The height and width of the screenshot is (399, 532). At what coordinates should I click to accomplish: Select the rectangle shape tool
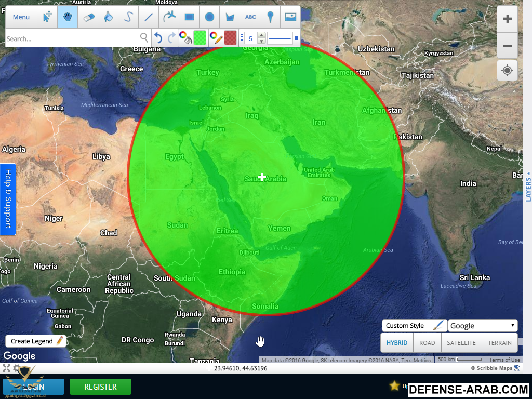(x=189, y=17)
